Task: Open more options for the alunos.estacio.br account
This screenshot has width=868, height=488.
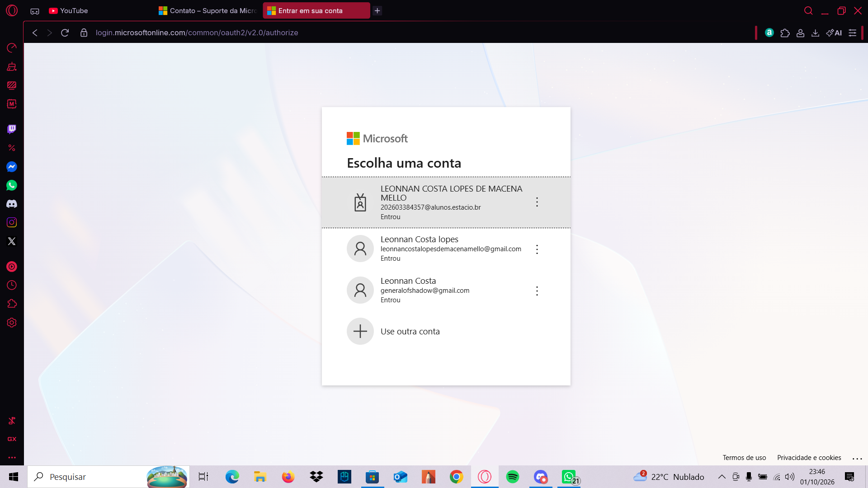Action: (537, 202)
